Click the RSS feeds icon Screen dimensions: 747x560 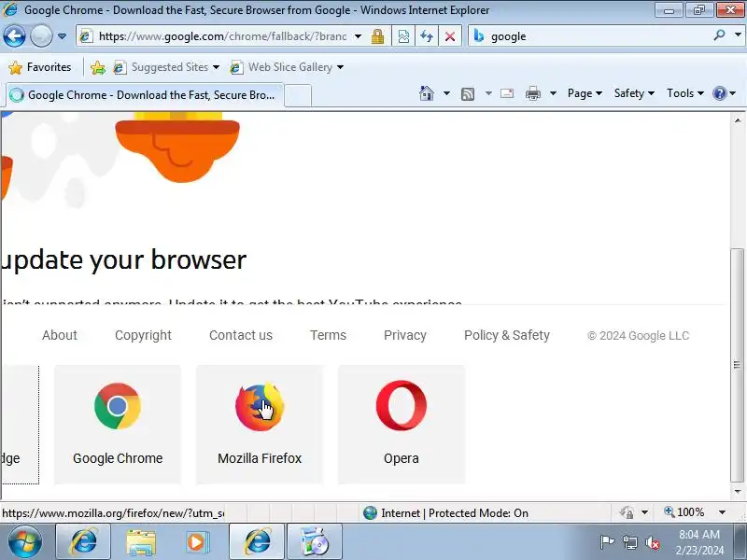pos(468,94)
